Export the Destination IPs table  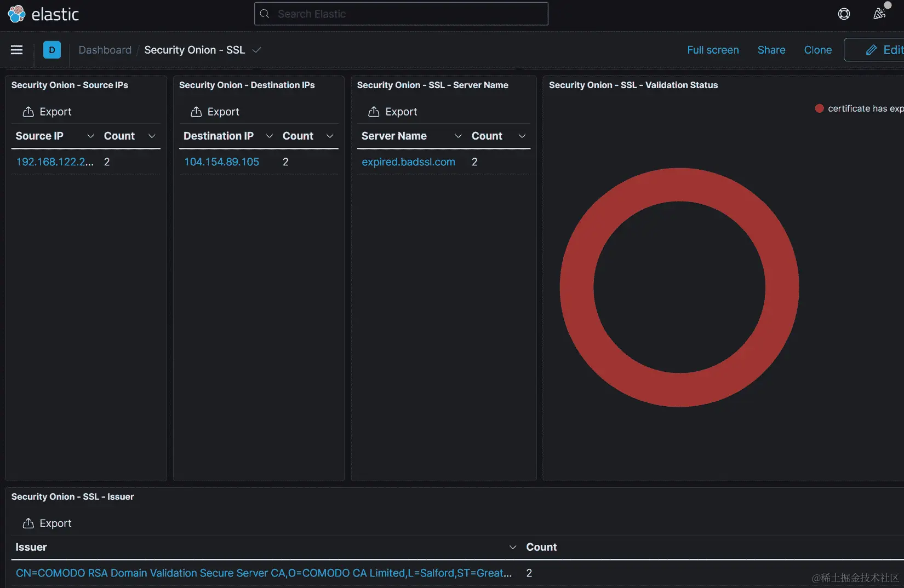tap(215, 112)
